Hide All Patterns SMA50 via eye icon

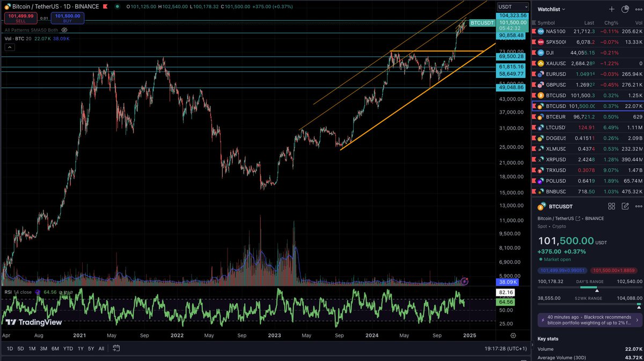pos(64,31)
